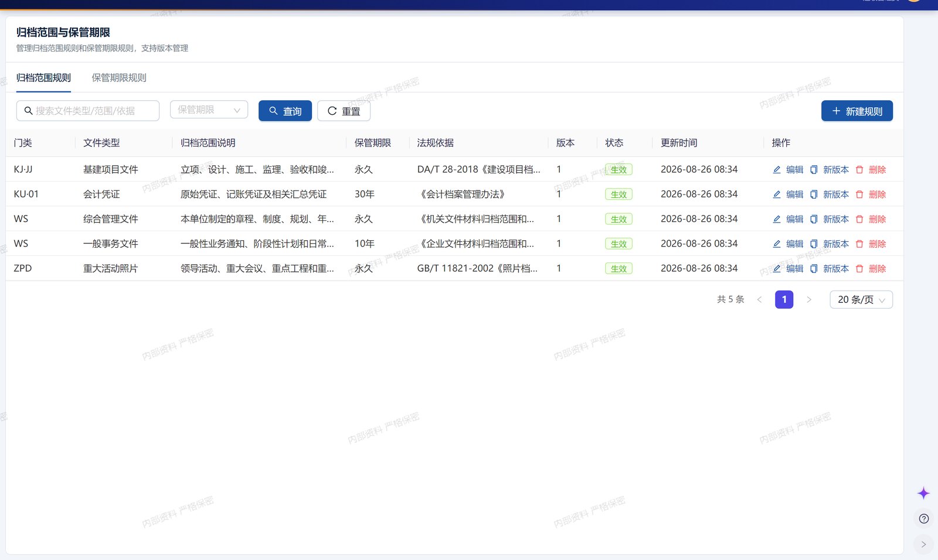Click the 新建规则 button
This screenshot has height=560, width=938.
[x=857, y=111]
